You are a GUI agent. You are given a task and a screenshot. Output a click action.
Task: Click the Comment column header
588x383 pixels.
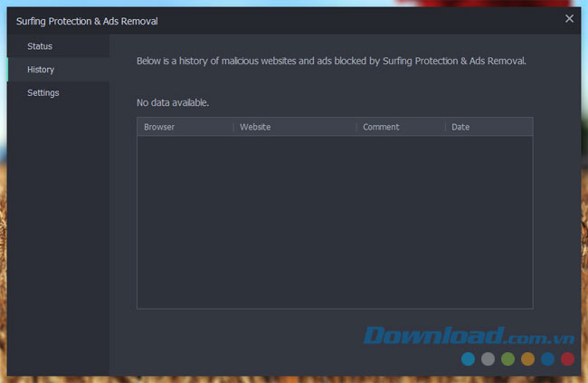tap(401, 127)
